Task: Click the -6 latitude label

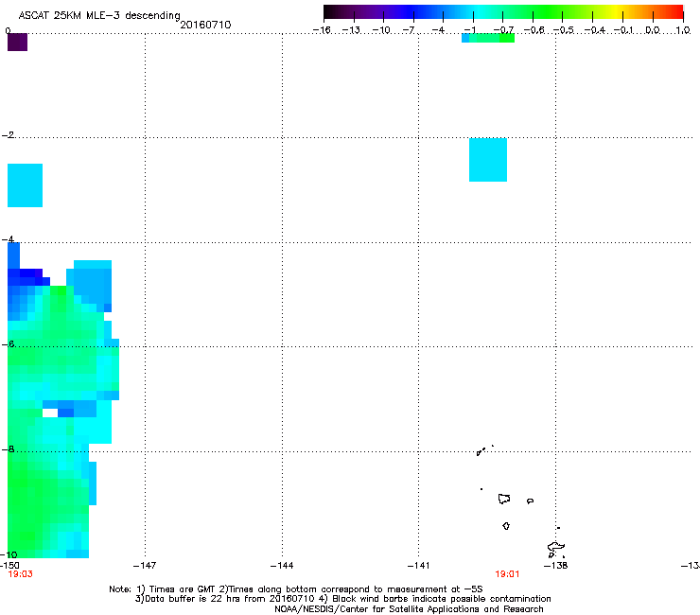Action: [x=8, y=343]
